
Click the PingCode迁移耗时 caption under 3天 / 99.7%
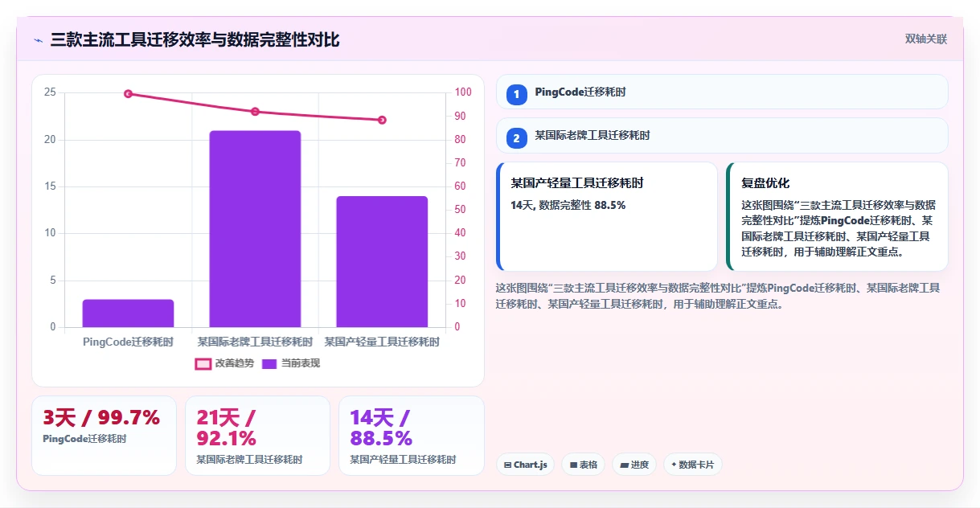click(84, 439)
